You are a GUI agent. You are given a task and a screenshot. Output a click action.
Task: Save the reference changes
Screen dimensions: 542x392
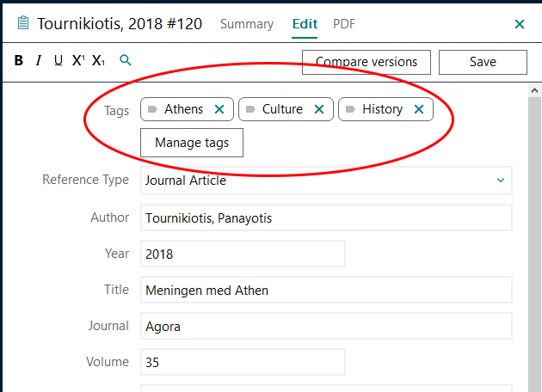(x=483, y=62)
